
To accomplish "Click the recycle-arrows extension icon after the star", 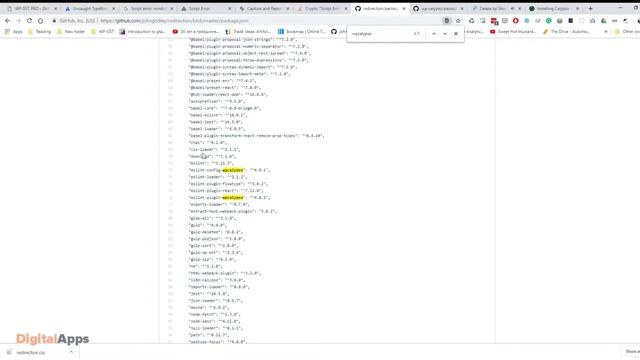I will (471, 21).
